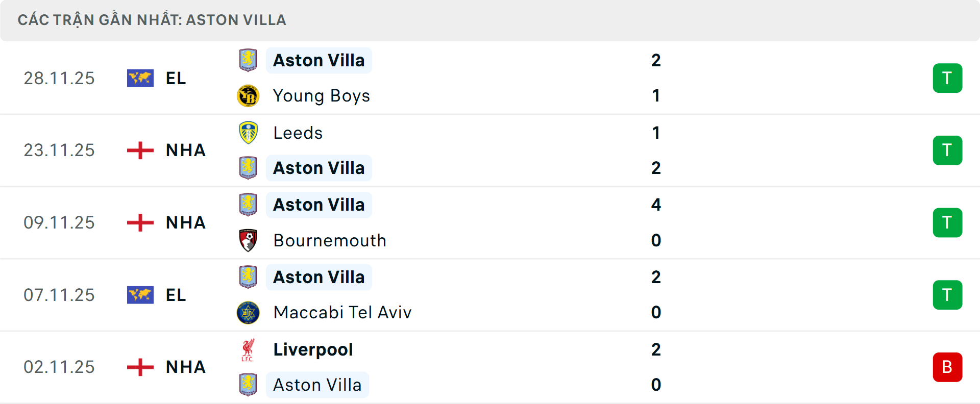The width and height of the screenshot is (980, 404).
Task: Toggle the red B badge on Liverpool match
Action: coord(948,367)
